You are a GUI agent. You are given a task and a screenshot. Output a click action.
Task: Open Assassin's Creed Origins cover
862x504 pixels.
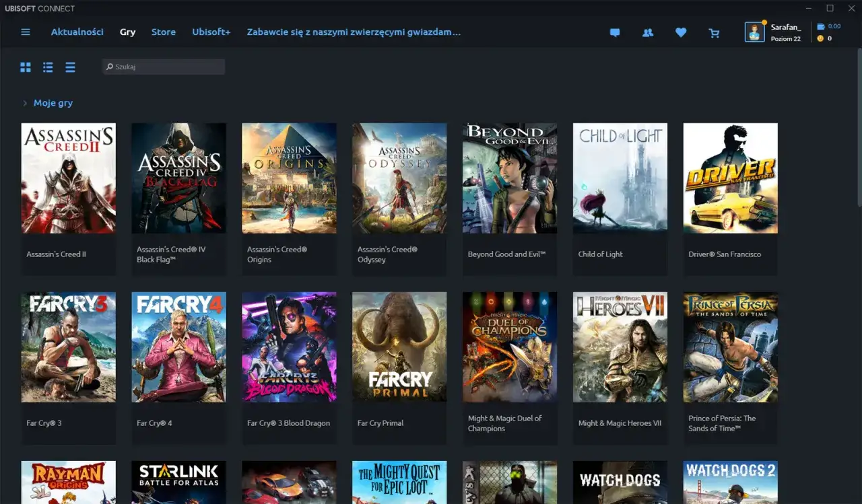click(290, 178)
